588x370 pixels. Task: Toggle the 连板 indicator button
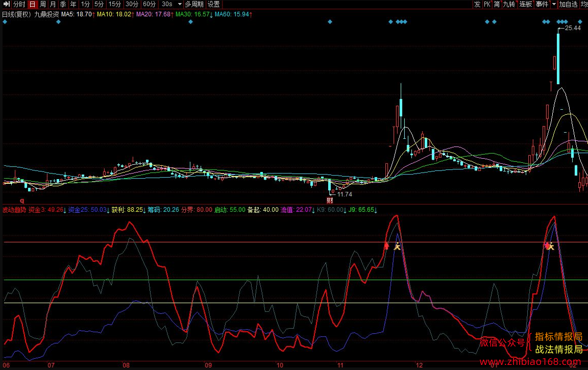tap(525, 4)
